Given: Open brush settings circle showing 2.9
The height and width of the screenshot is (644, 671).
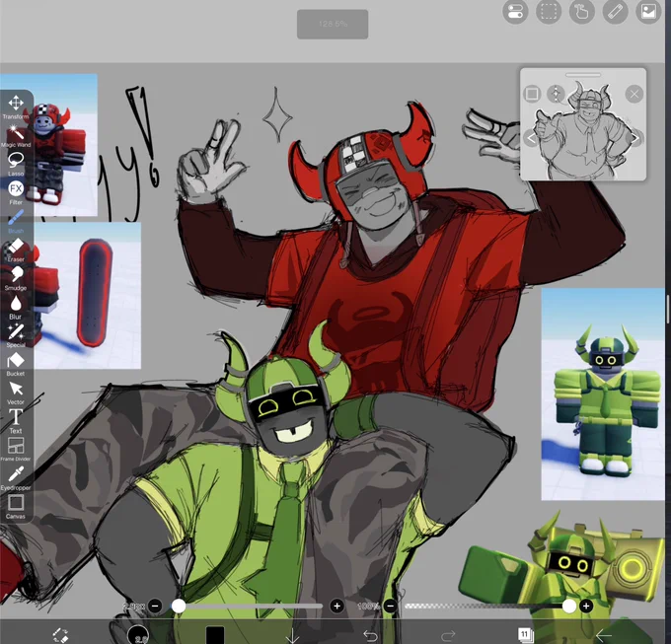Looking at the screenshot, I should pos(138,634).
